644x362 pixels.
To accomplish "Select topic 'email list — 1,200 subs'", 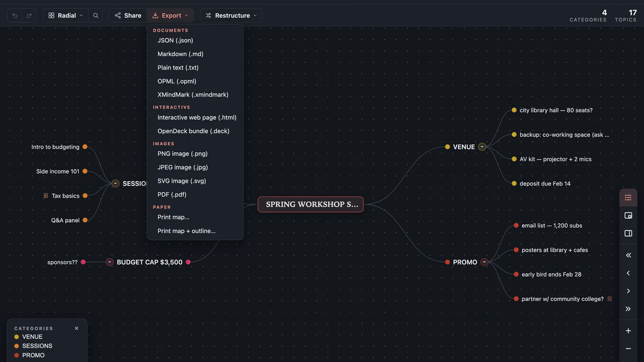I will tap(552, 225).
